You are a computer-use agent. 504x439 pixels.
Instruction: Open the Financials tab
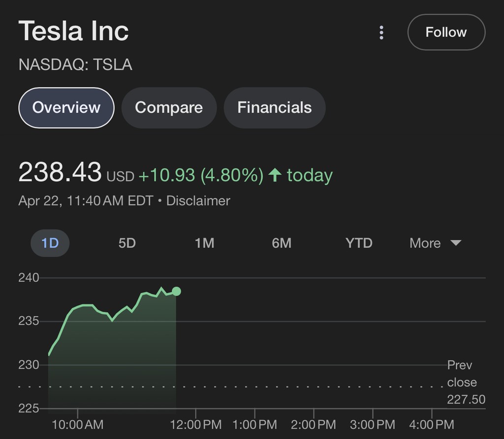[274, 107]
